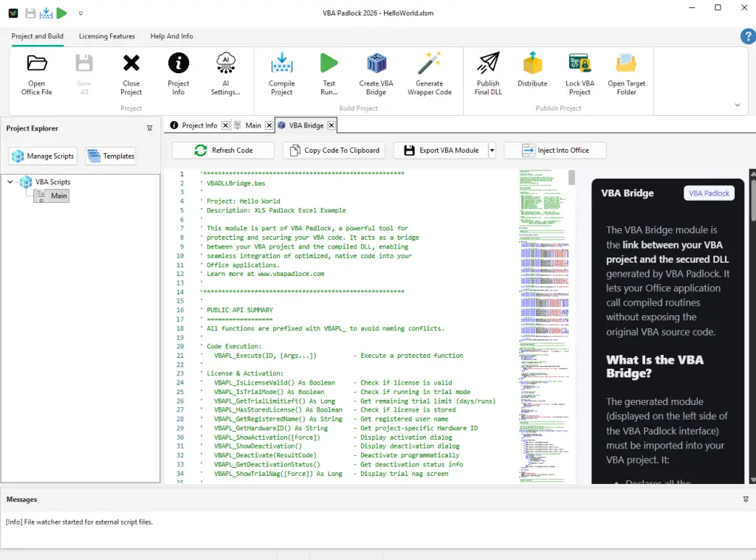Pin the Messages panel
The height and width of the screenshot is (560, 756).
click(x=747, y=499)
